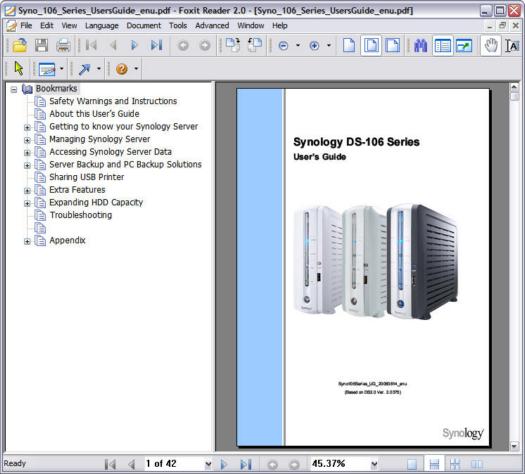Open the Zoom In dropdown arrow
This screenshot has width=525, height=474.
pos(329,45)
